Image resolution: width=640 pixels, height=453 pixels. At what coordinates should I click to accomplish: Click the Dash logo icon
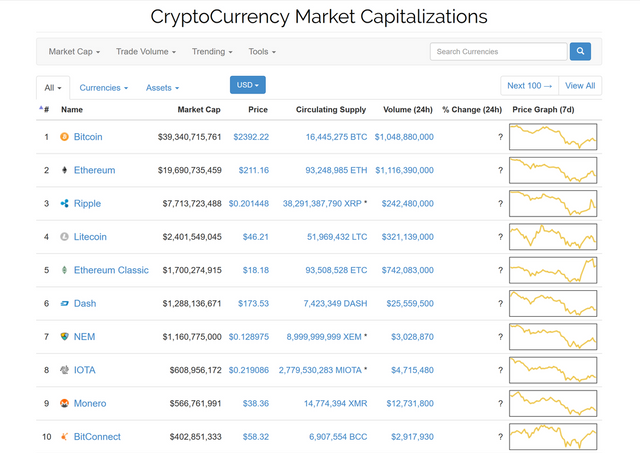[x=65, y=304]
